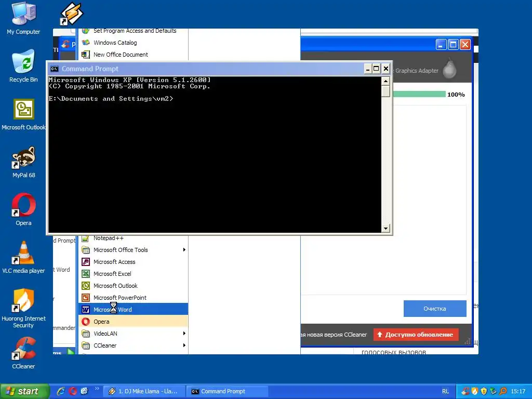Switch to Command Prompt taskbar button
The height and width of the screenshot is (399, 532).
[x=227, y=391]
